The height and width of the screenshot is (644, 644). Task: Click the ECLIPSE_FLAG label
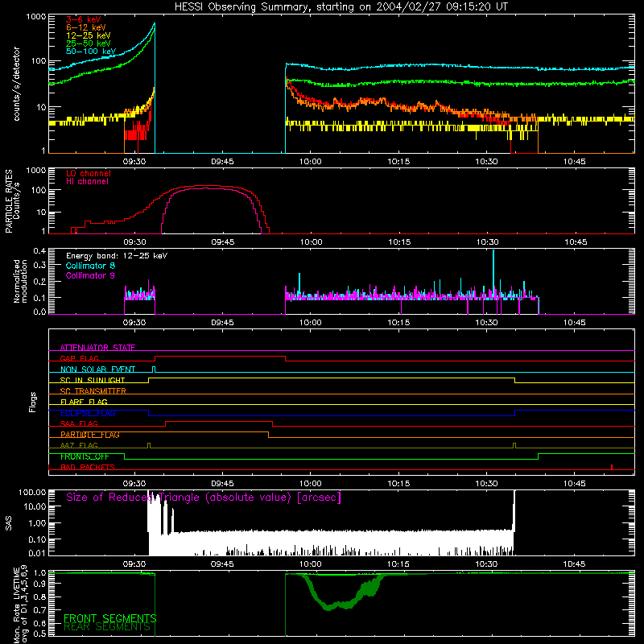click(88, 413)
